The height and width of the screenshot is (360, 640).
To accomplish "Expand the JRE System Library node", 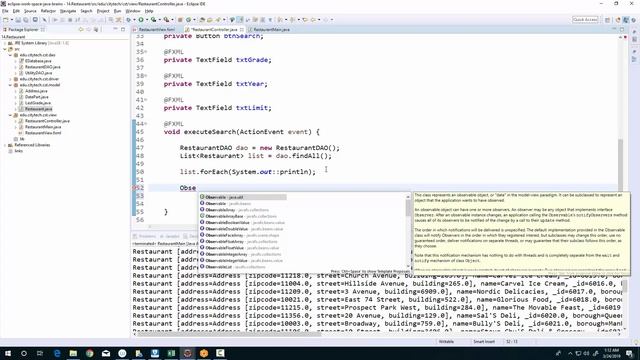I will (x=5, y=43).
